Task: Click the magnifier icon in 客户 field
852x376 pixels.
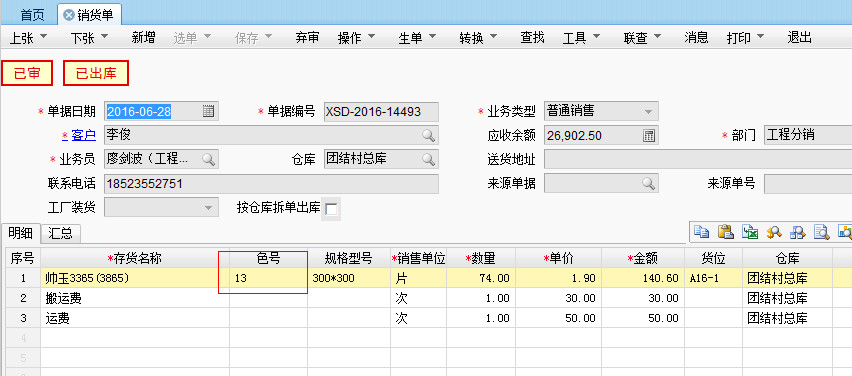Action: tap(428, 135)
